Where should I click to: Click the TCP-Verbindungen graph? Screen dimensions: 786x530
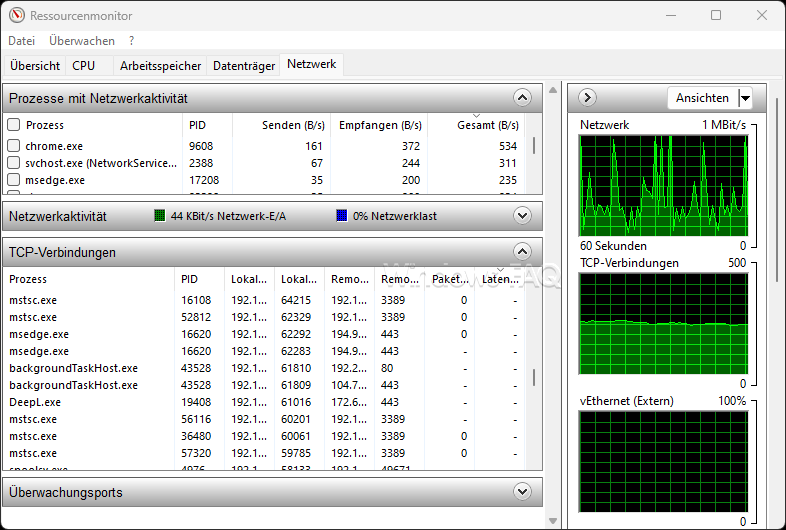tap(663, 324)
